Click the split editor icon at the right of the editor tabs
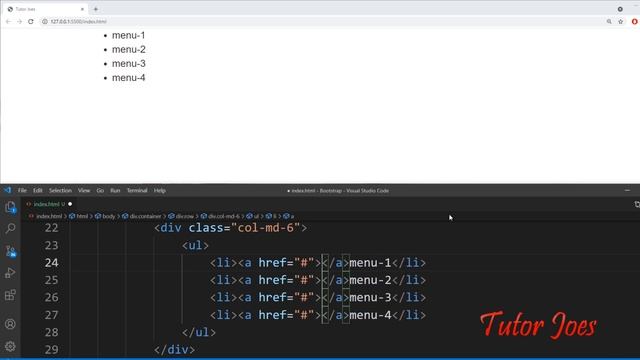The image size is (640, 360). click(x=637, y=204)
